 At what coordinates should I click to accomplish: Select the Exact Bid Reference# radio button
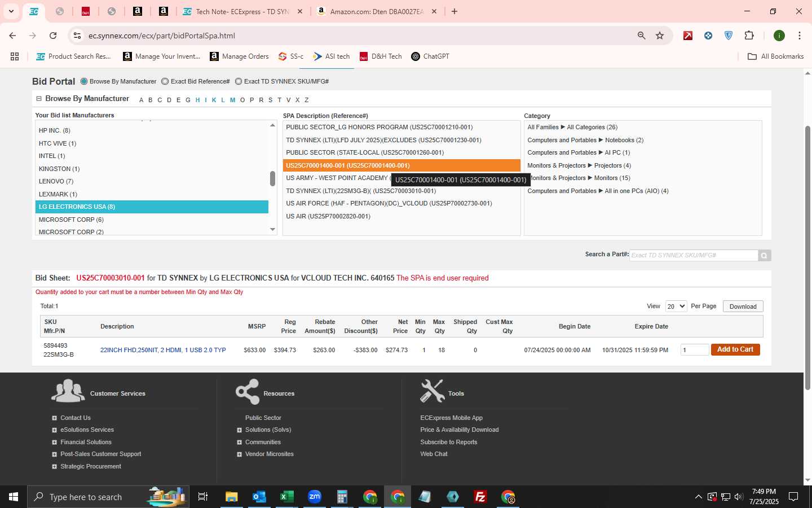click(165, 81)
